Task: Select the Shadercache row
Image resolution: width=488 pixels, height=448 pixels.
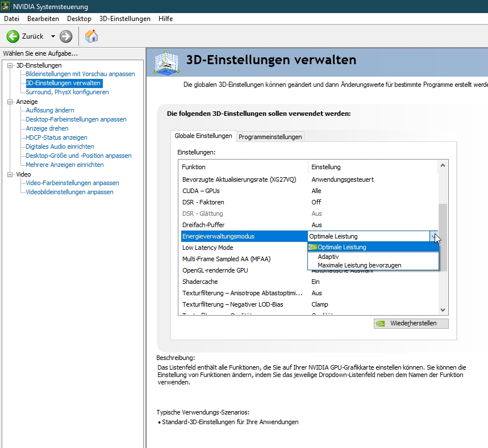Action: (x=310, y=282)
